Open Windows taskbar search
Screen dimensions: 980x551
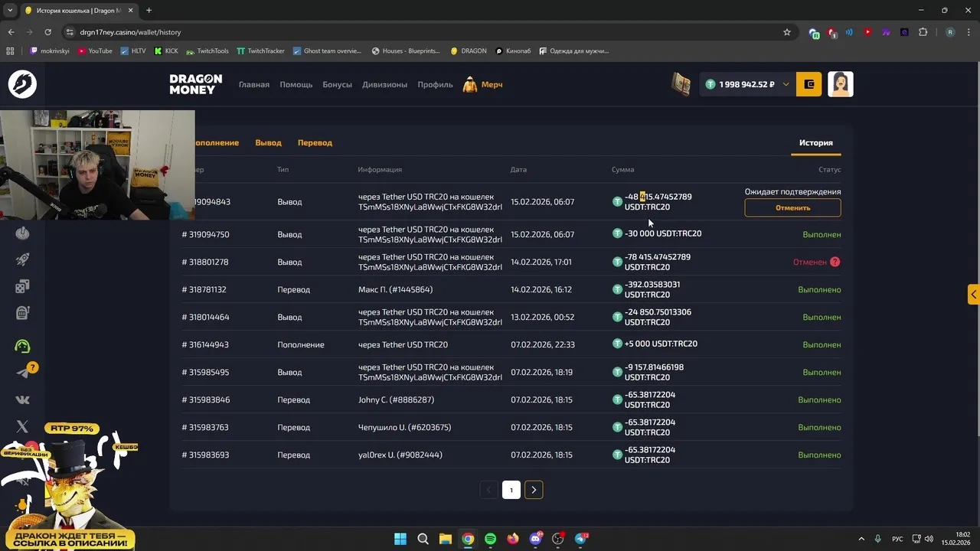coord(423,539)
